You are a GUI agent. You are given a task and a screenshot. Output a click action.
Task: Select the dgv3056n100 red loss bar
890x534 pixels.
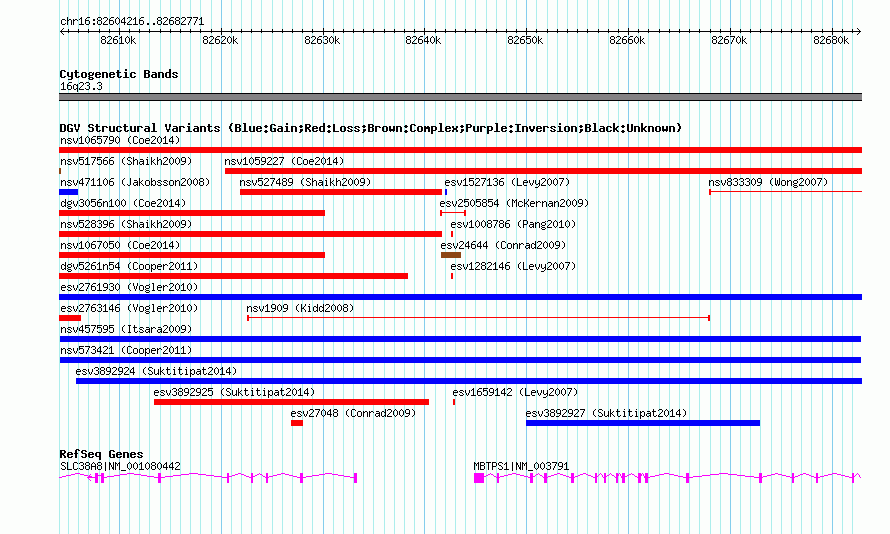(192, 213)
